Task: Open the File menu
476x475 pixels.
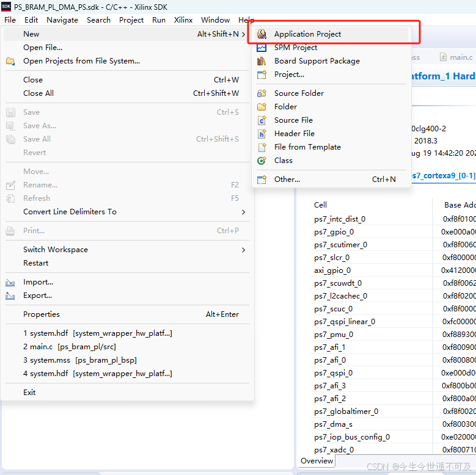Action: coord(10,20)
